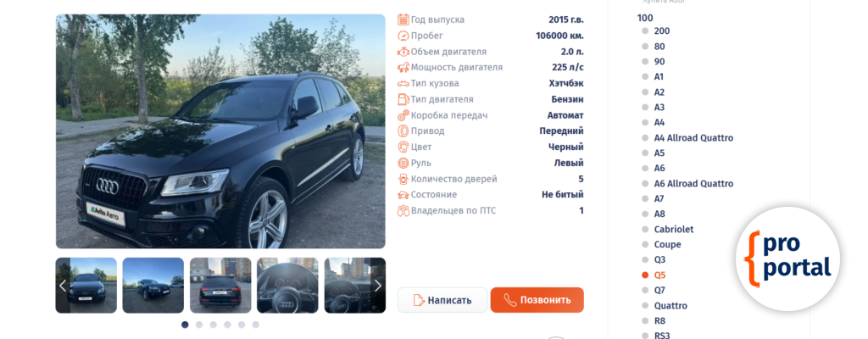Select the A6 model bullet
Image resolution: width=868 pixels, height=339 pixels.
645,169
